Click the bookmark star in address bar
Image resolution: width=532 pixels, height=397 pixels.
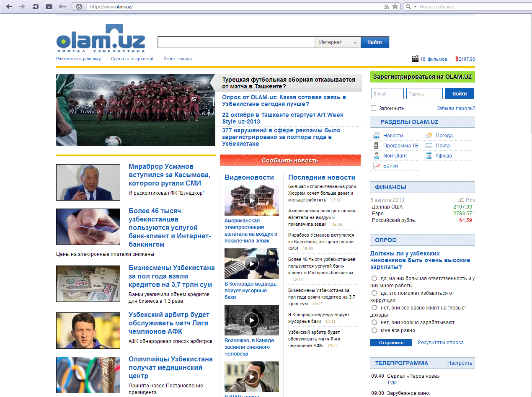pos(395,7)
